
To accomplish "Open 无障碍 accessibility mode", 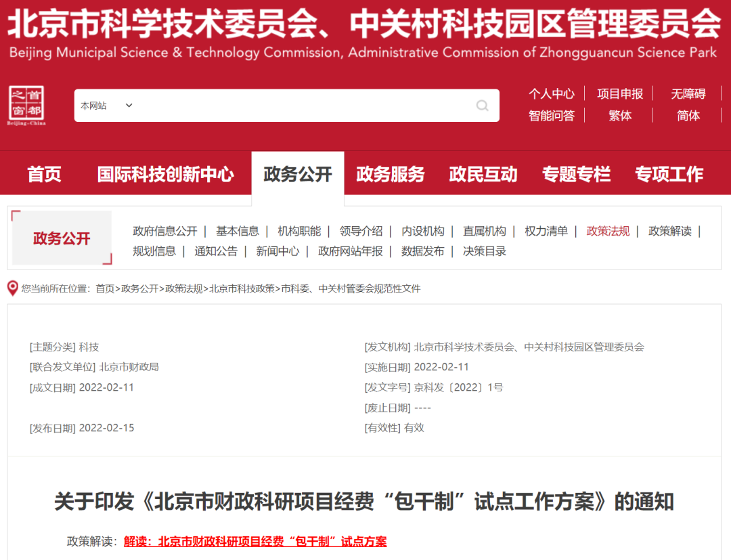I will (x=688, y=93).
